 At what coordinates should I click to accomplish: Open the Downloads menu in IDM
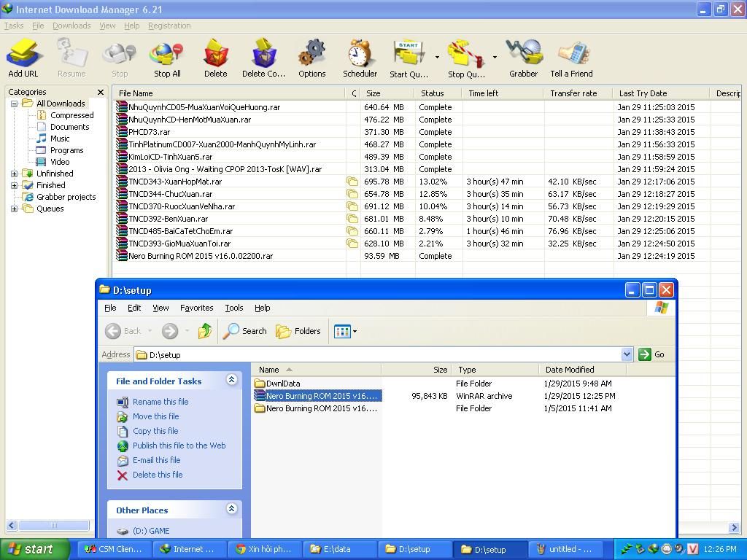[x=71, y=26]
